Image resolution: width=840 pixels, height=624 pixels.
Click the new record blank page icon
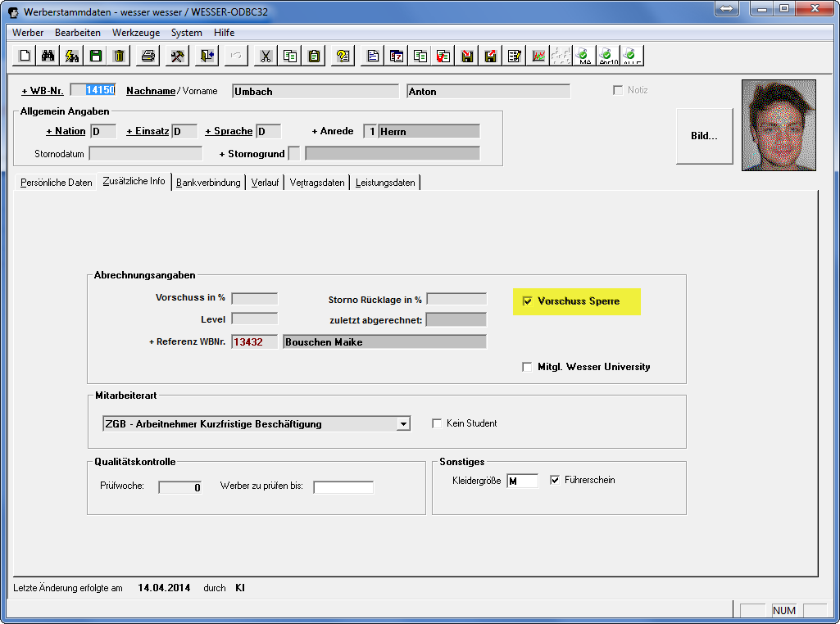[25, 56]
